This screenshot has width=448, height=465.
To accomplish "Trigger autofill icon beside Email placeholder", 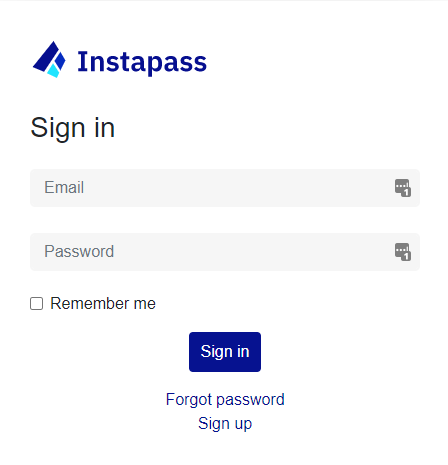I will (403, 188).
